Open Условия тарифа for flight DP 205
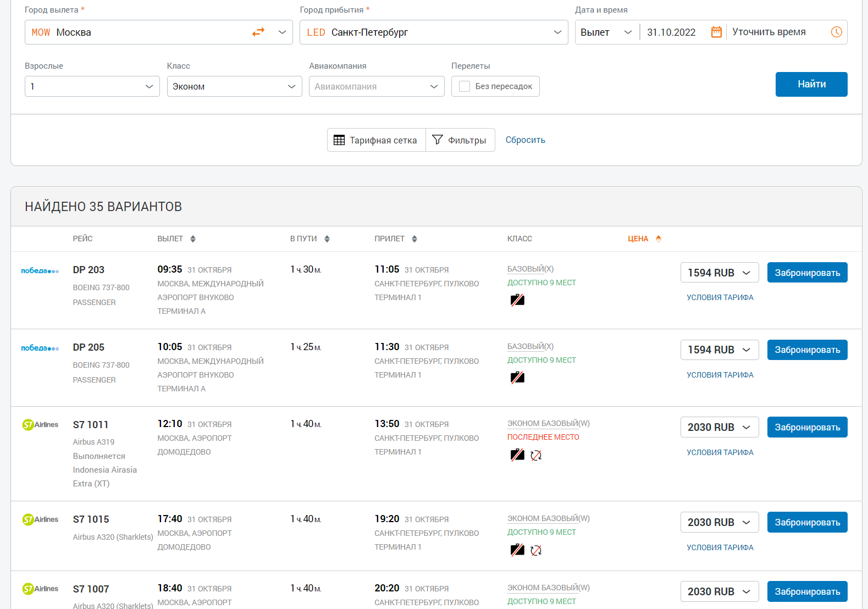Image resolution: width=868 pixels, height=609 pixels. coord(720,375)
